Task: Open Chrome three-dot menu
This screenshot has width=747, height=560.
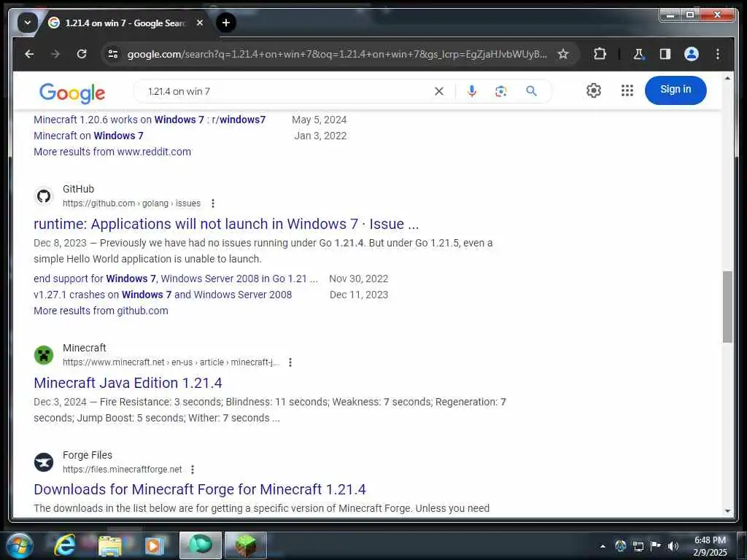Action: point(718,54)
